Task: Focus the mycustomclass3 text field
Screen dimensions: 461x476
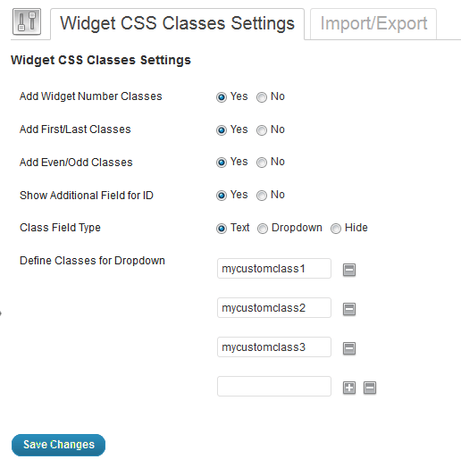Action: pos(274,347)
